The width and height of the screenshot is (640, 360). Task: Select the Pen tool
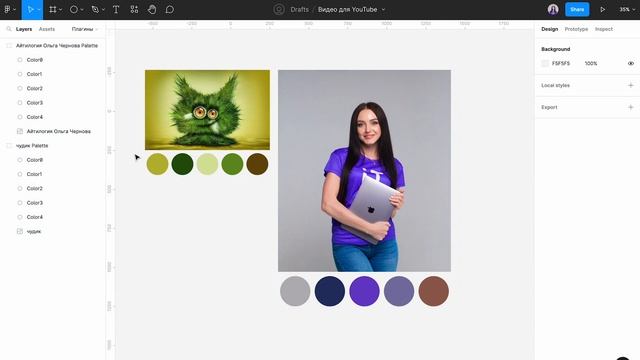95,9
